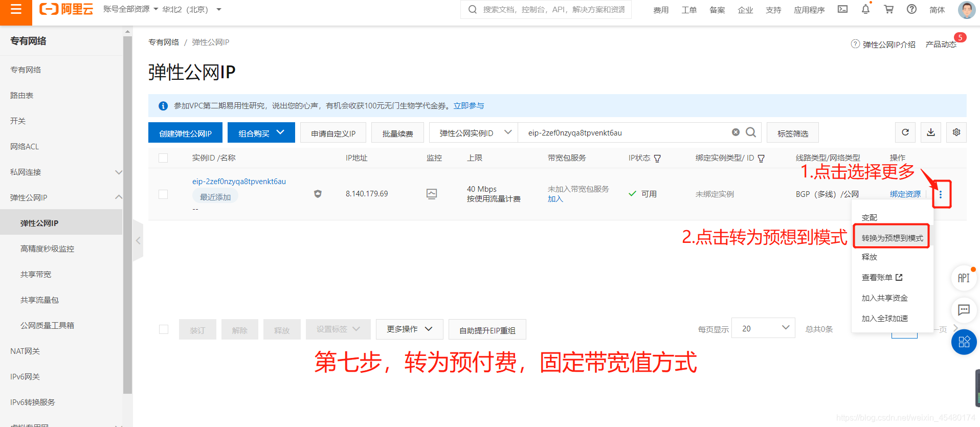
Task: Open 产品动态 updates link
Action: (x=941, y=44)
